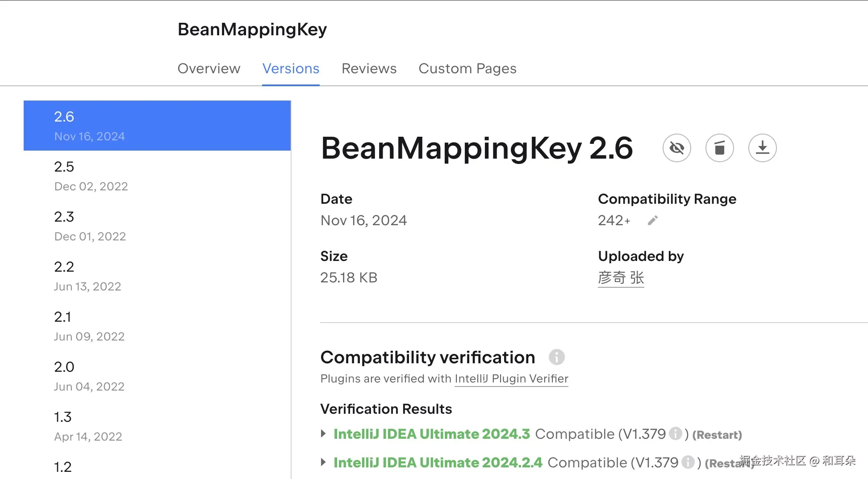Hide version 2.6 with the crossed-eye icon

(x=676, y=148)
